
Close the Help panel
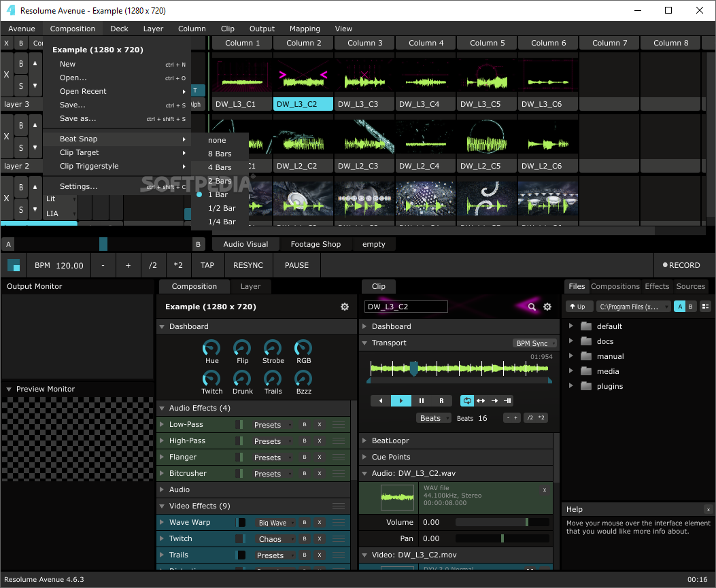[x=709, y=509]
